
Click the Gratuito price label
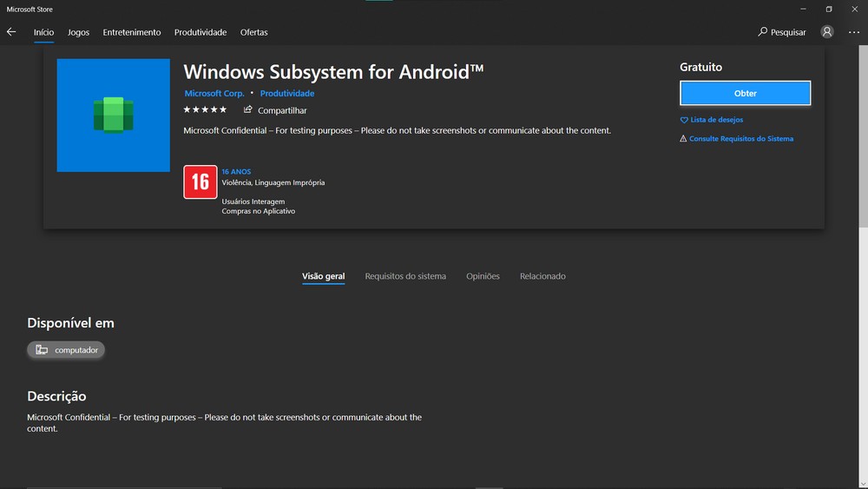tap(700, 67)
